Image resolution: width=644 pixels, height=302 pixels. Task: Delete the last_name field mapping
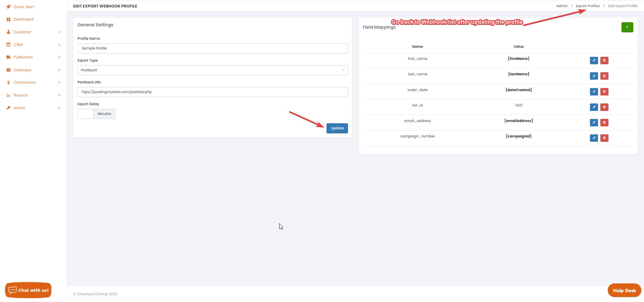(604, 76)
